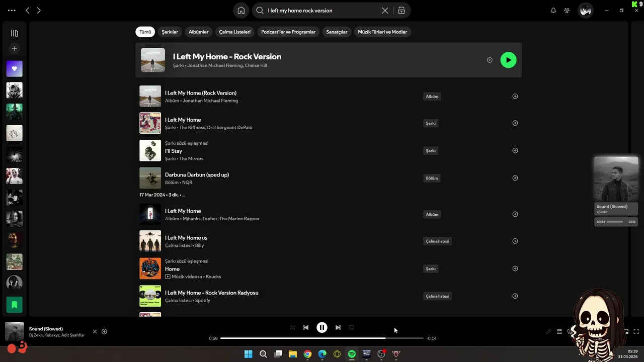Toggle repeat in the player bar
644x362 pixels.
coord(352,327)
